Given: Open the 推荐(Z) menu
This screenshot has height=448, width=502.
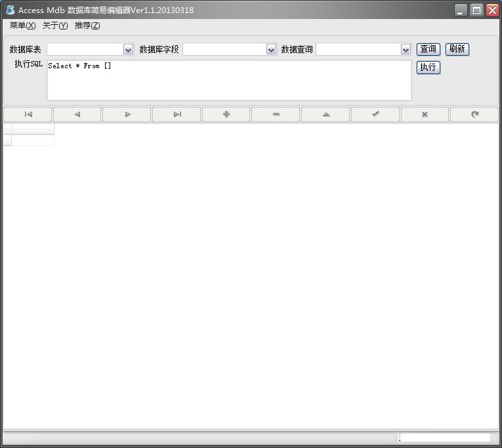Looking at the screenshot, I should click(87, 26).
